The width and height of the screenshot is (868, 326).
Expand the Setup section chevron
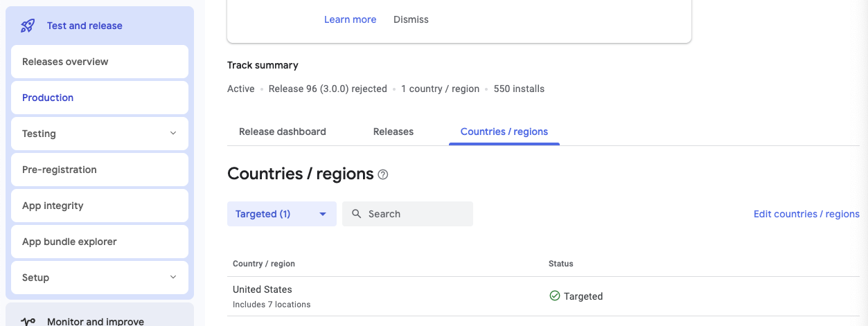(173, 278)
